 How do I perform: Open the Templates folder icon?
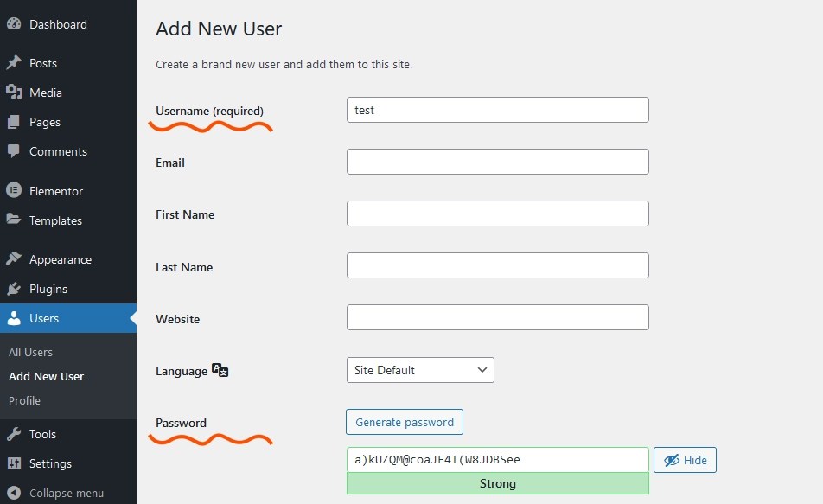click(x=16, y=220)
